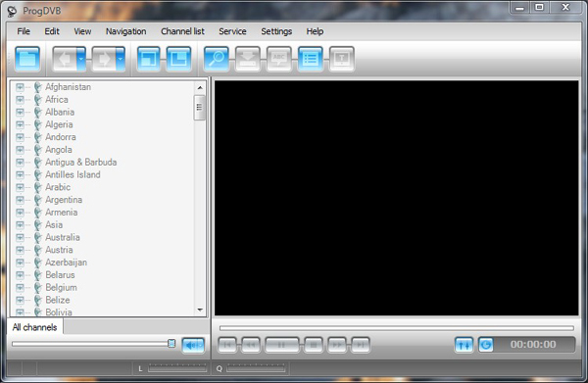Click the full-screen window toolbar icon
The height and width of the screenshot is (383, 588).
pos(149,59)
